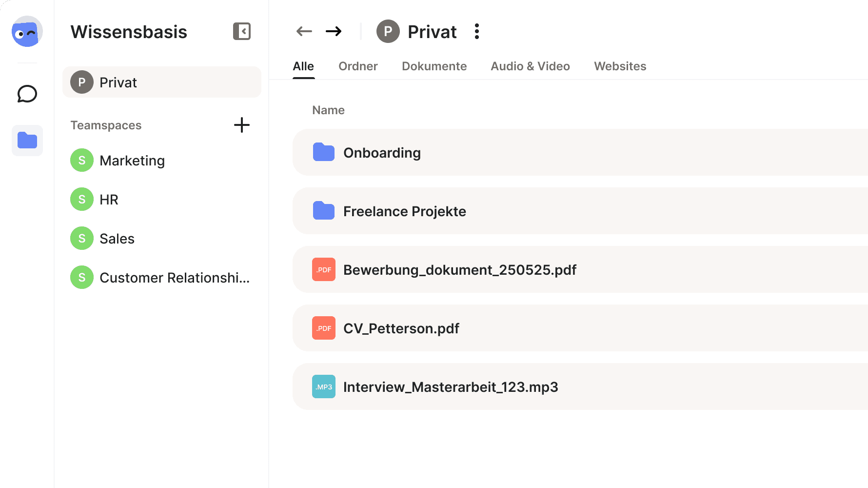The image size is (868, 488).
Task: Collapse the Wissensbasis sidebar panel
Action: tap(242, 31)
